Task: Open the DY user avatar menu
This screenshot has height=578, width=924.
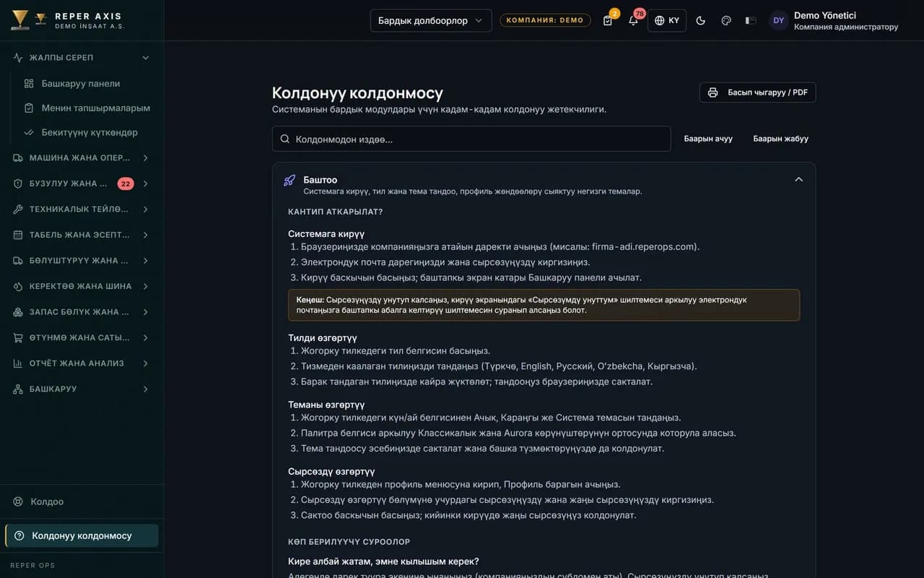Action: tap(778, 20)
